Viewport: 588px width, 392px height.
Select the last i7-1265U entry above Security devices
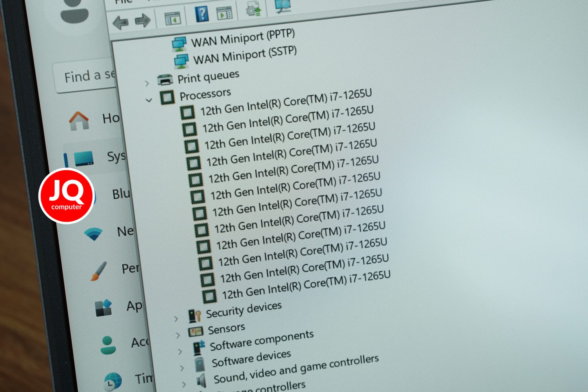tap(306, 285)
